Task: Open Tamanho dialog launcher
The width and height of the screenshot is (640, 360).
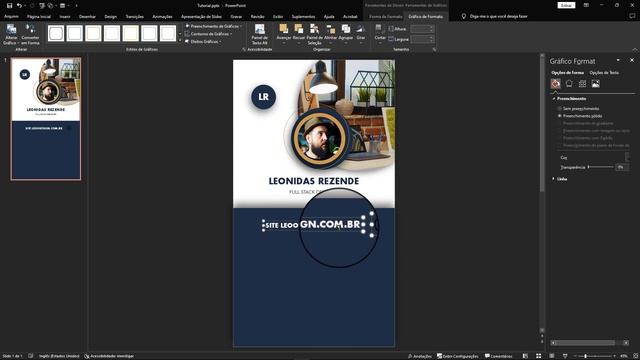Action: point(434,49)
